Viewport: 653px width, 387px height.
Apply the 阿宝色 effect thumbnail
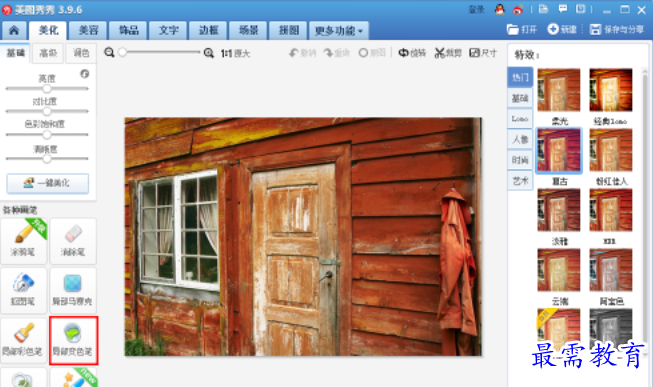click(611, 270)
